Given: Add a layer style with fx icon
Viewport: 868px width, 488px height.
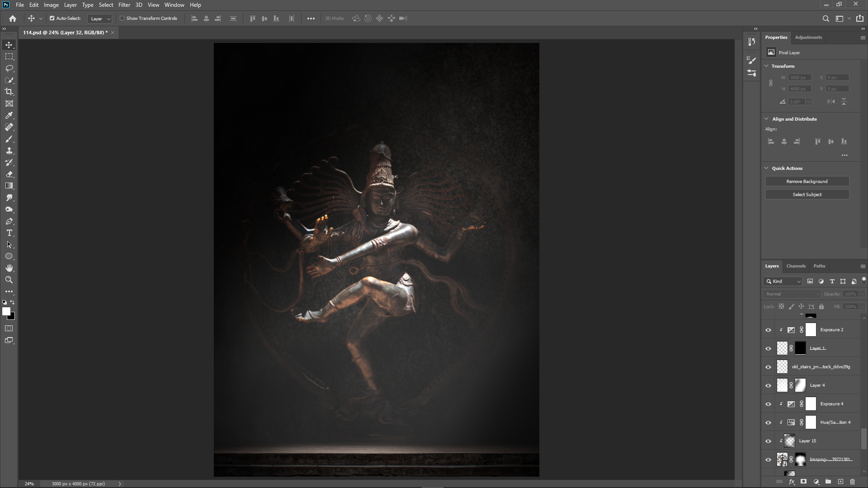Looking at the screenshot, I should (792, 482).
